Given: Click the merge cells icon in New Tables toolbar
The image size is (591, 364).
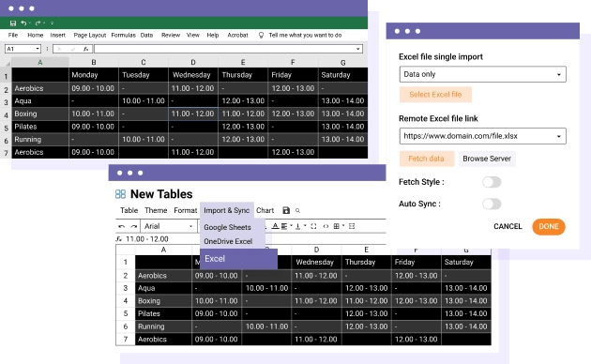Looking at the screenshot, I should point(352,226).
